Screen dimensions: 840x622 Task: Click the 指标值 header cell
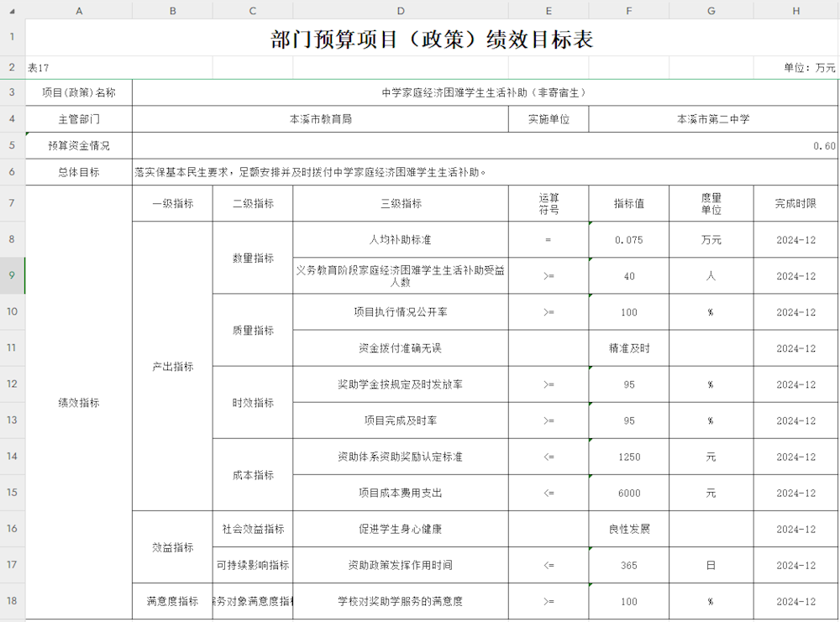pos(629,203)
